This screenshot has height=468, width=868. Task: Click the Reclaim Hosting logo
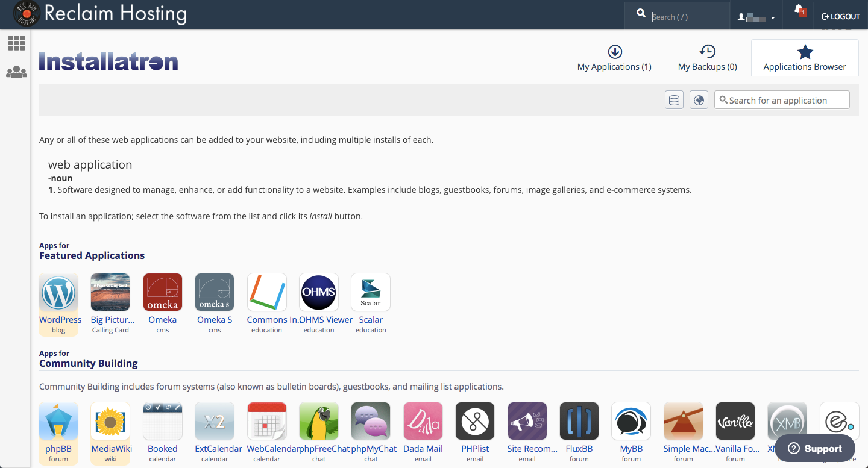[100, 14]
